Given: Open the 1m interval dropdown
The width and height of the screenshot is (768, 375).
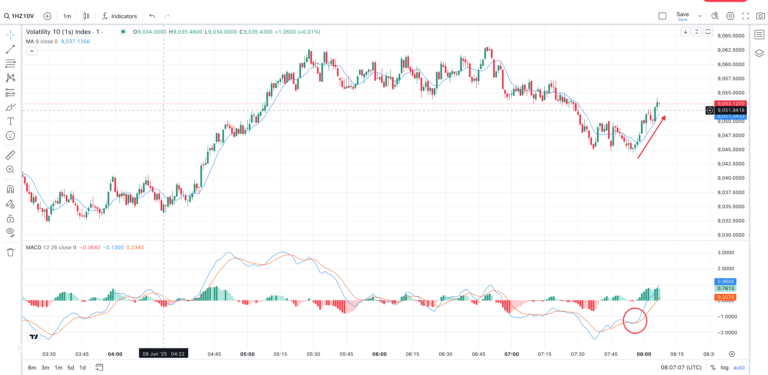Looking at the screenshot, I should (x=67, y=16).
